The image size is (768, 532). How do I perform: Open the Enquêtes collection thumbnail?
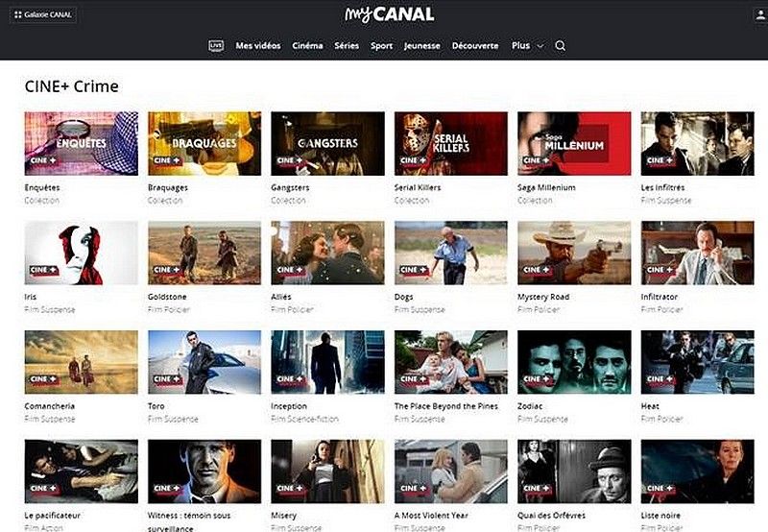82,143
